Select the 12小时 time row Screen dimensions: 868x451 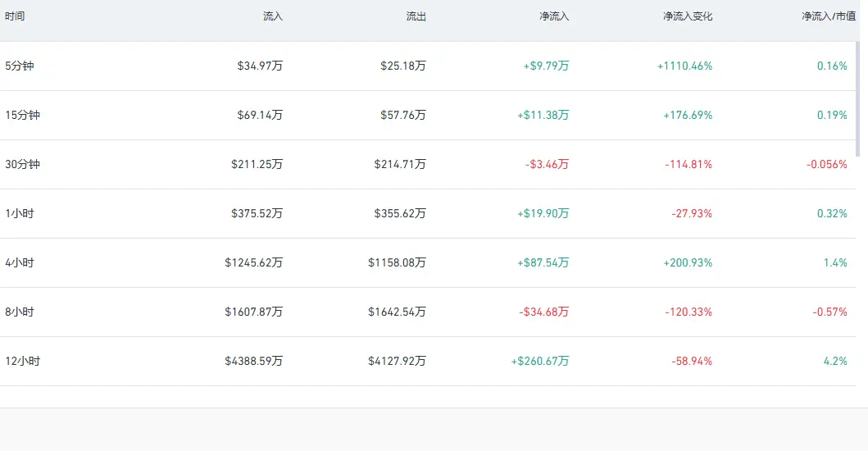click(427, 362)
